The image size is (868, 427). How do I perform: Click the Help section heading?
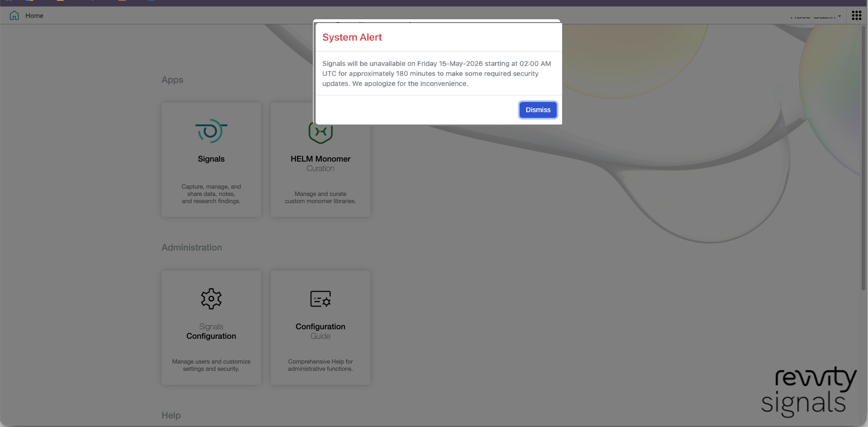171,415
